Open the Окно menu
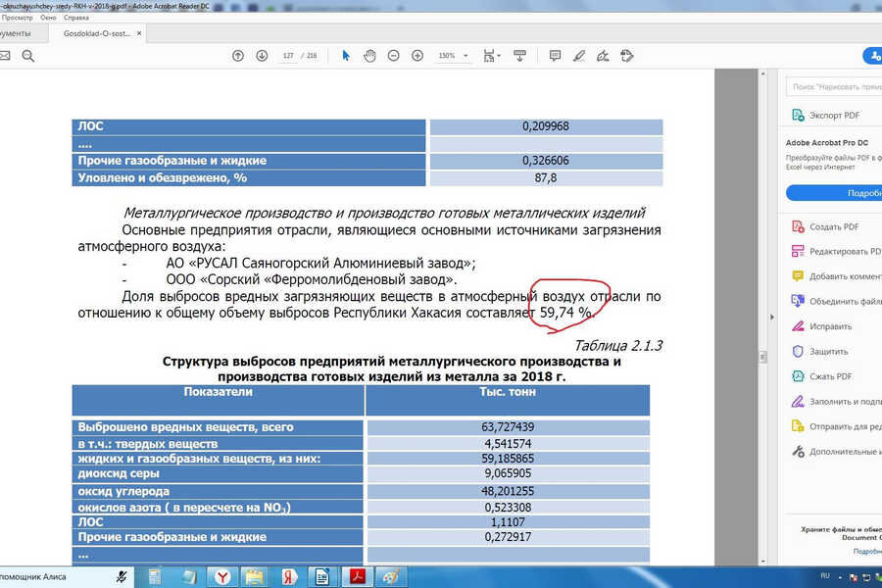The image size is (882, 588). (48, 18)
